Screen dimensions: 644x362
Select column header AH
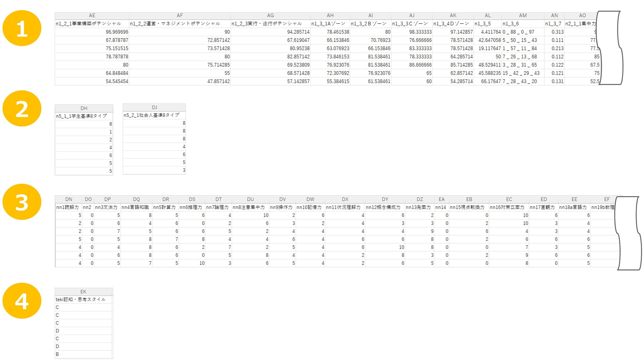[x=330, y=15]
